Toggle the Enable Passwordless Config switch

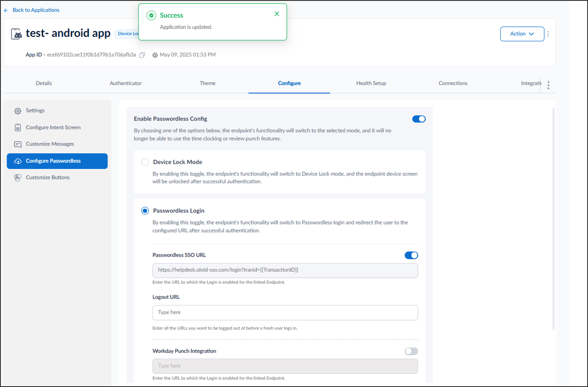419,119
